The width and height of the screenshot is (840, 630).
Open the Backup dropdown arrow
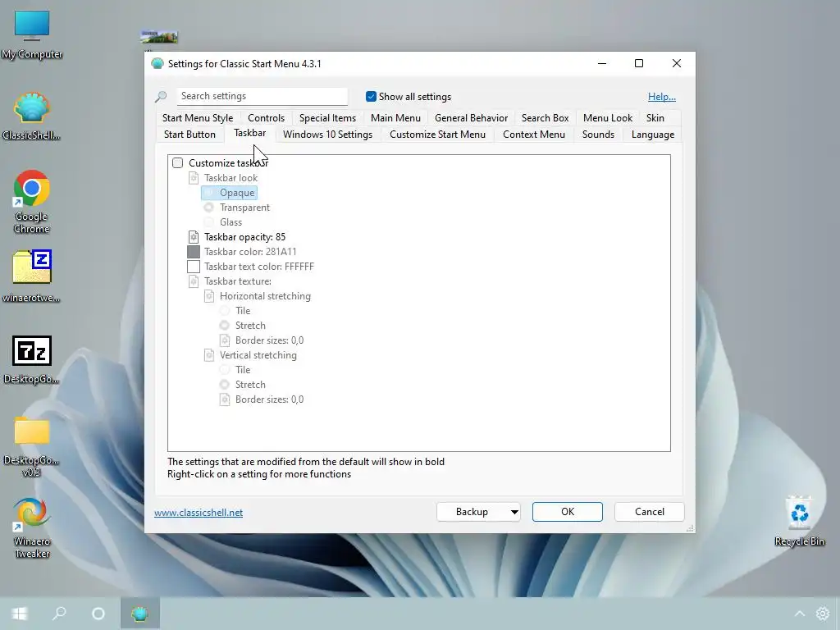(514, 512)
